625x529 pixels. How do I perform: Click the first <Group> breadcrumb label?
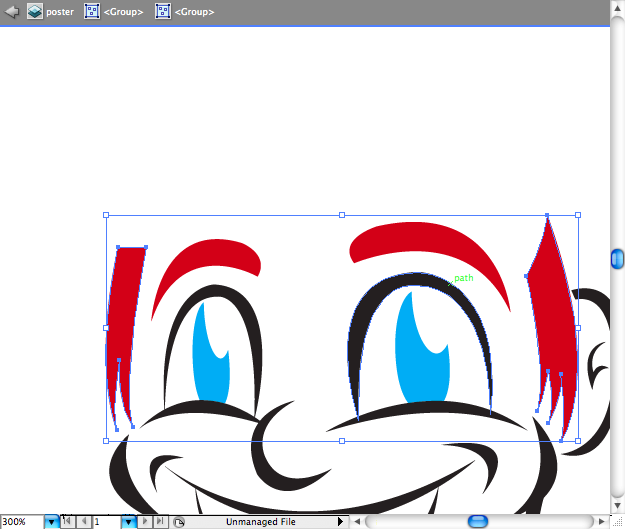123,12
